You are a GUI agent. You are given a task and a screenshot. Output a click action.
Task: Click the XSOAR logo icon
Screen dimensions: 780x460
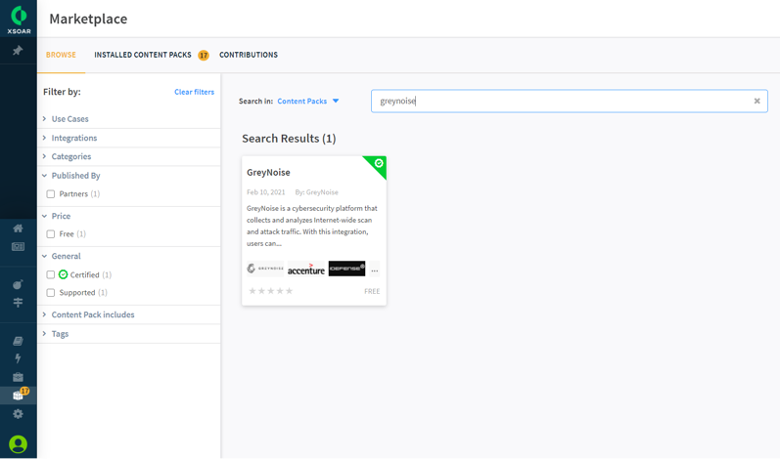point(19,19)
